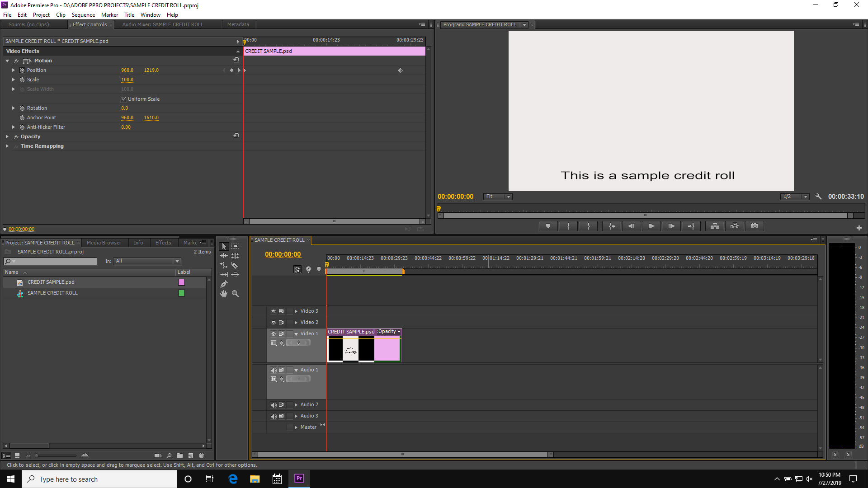Screen dimensions: 868x488
Task: Play the sequence in Program monitor
Action: tap(651, 226)
